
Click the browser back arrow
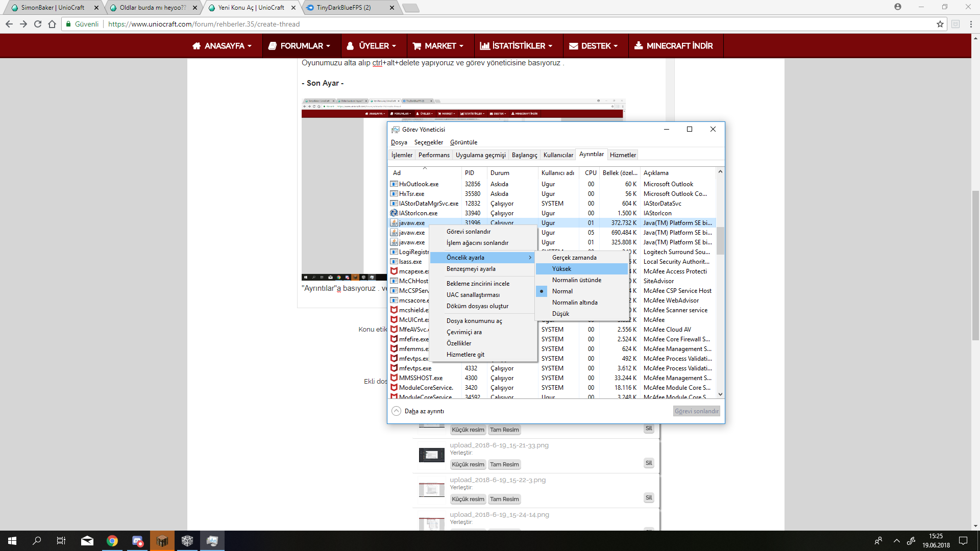[9, 24]
